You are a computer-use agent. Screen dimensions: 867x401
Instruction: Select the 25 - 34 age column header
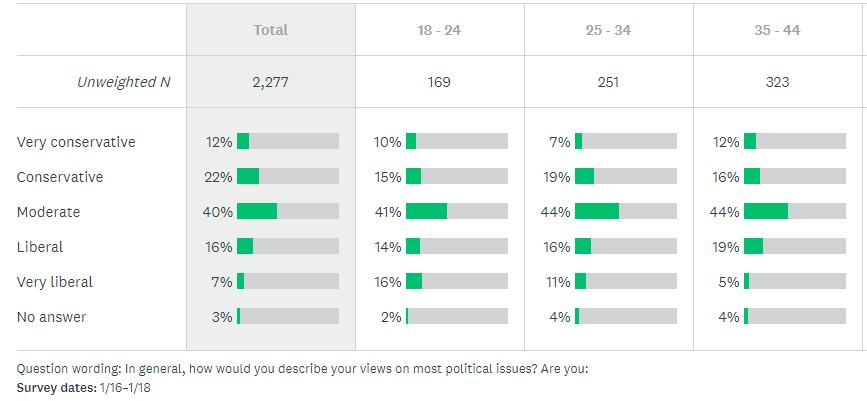coord(608,30)
